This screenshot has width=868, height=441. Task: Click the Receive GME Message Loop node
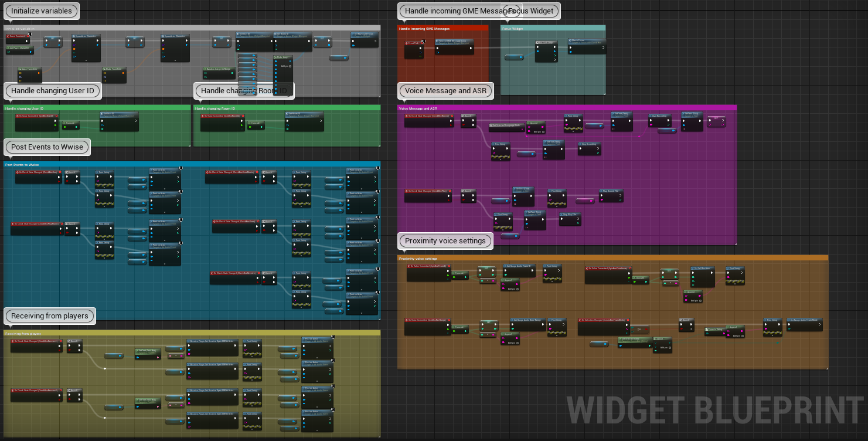tap(454, 42)
